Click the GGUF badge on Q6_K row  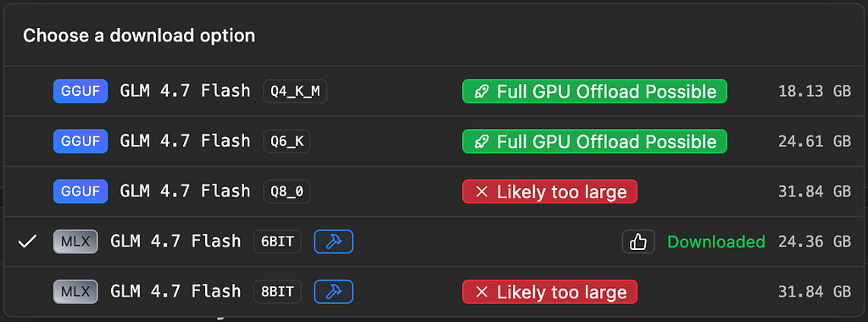click(x=81, y=141)
